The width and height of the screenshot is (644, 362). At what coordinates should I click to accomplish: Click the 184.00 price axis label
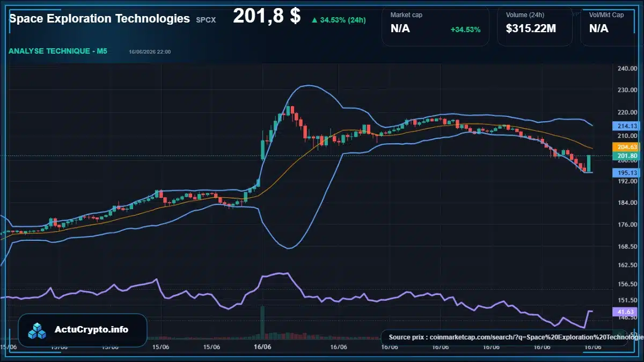pyautogui.click(x=627, y=203)
